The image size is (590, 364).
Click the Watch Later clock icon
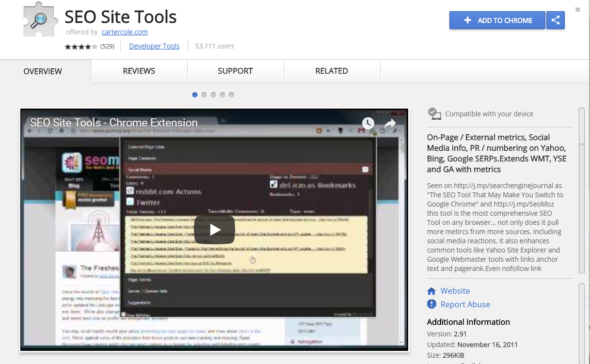[x=368, y=123]
